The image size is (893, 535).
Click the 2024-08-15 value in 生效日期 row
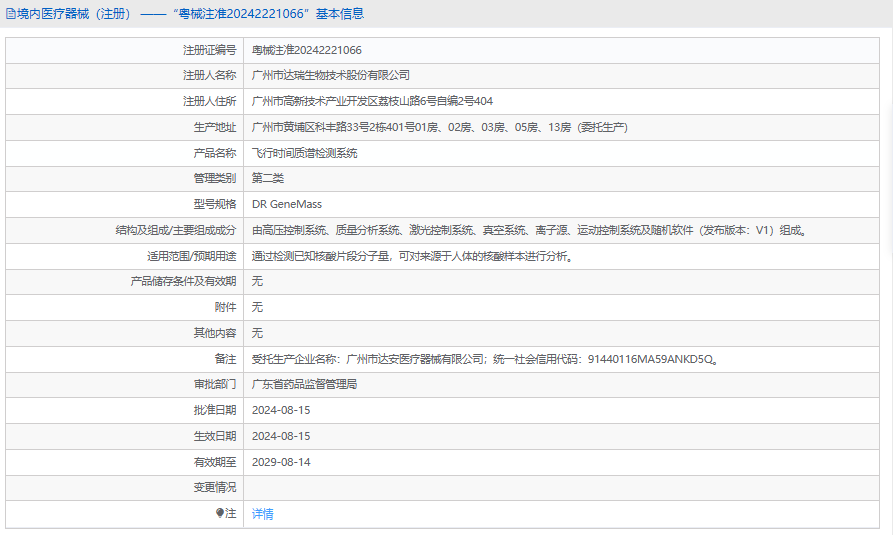[281, 436]
